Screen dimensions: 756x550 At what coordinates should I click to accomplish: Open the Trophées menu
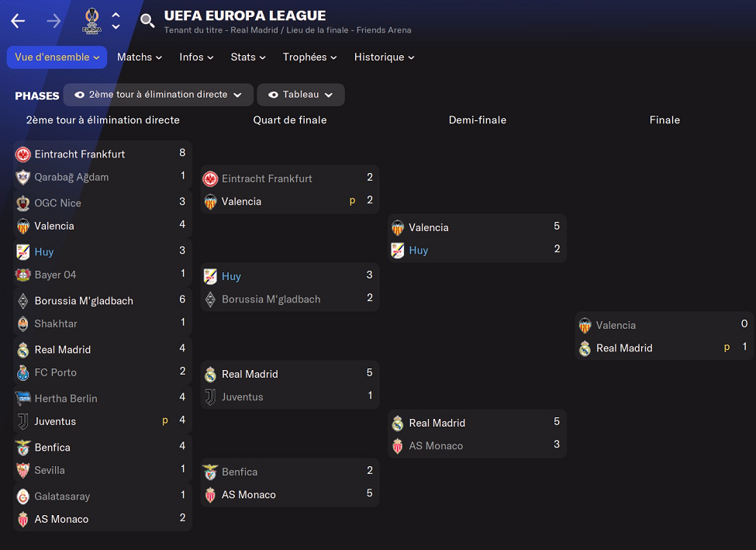point(309,57)
